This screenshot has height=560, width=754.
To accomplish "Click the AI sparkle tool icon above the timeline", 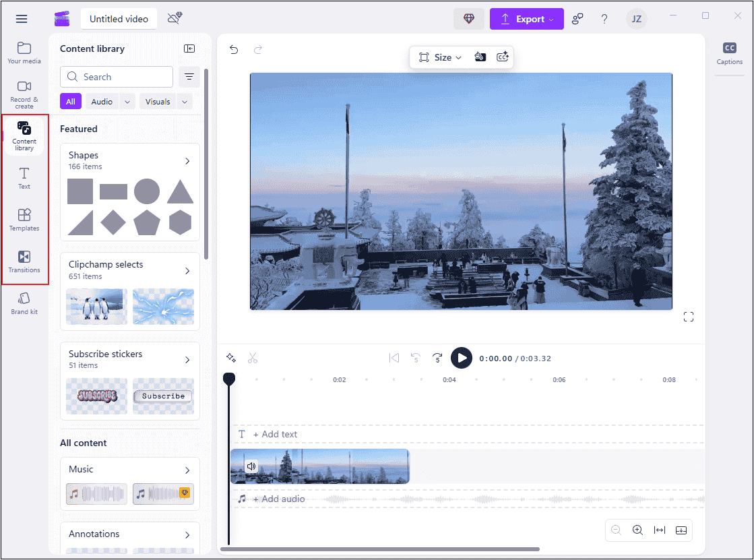I will 231,358.
